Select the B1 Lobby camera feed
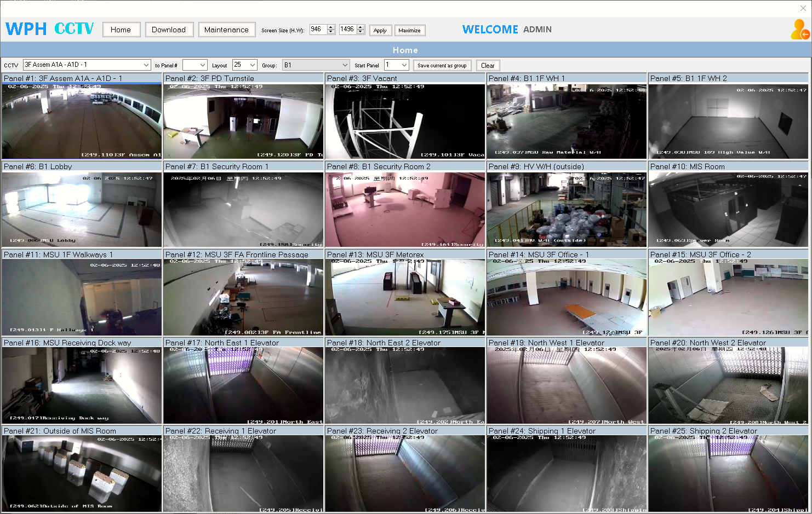812x514 pixels. point(82,209)
